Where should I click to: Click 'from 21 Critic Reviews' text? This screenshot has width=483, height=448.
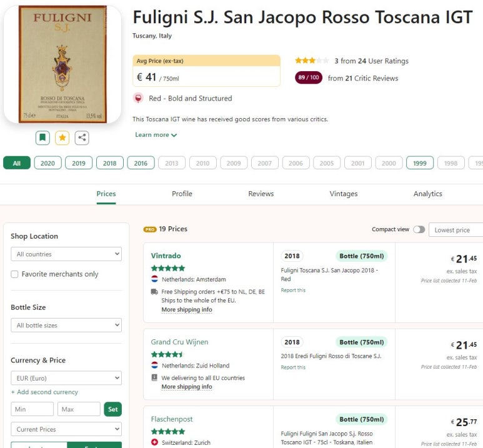pos(363,78)
